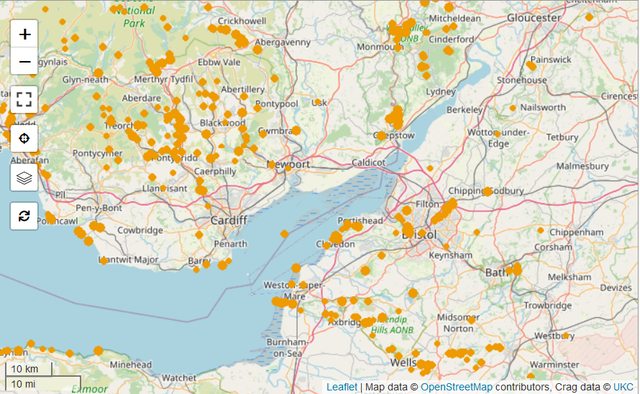Screen dimensions: 640x394
Task: Open the map layers control
Action: (x=24, y=178)
